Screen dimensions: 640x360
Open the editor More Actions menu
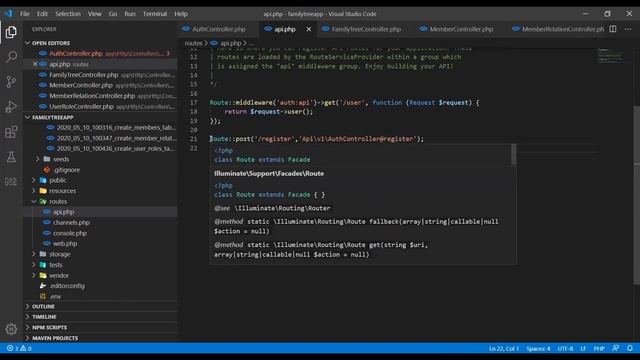pos(628,29)
